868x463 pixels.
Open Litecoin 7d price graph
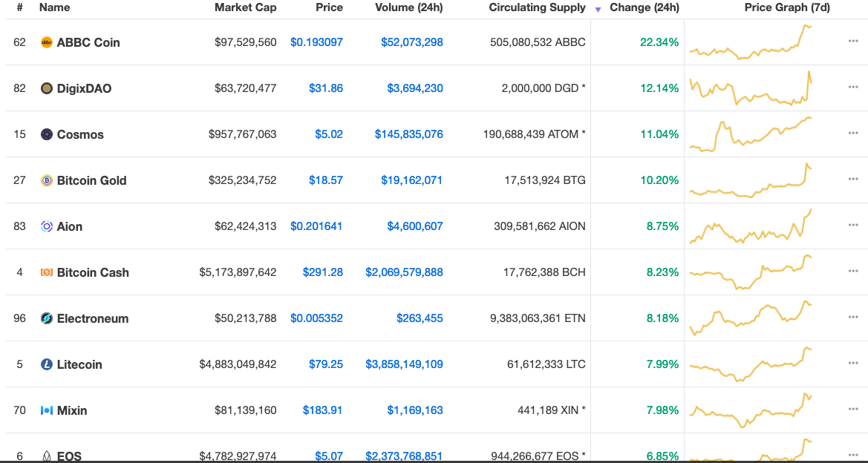[751, 364]
